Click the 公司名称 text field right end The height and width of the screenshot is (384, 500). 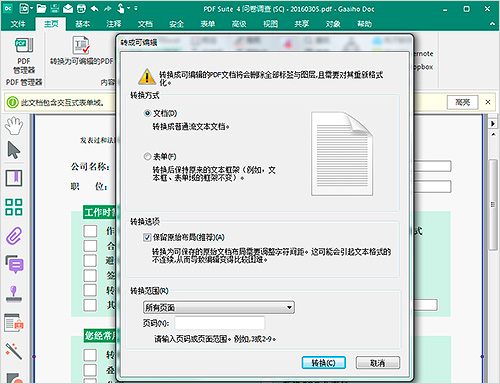[x=433, y=166]
